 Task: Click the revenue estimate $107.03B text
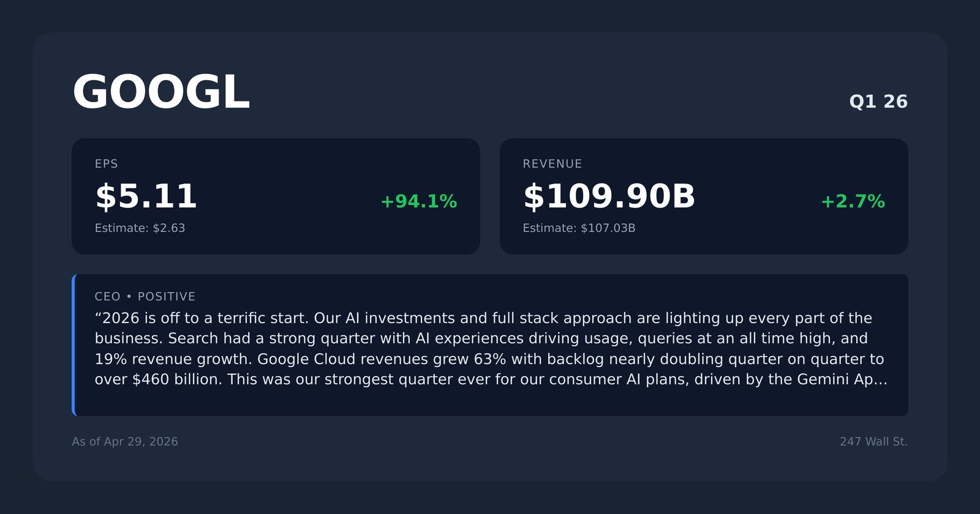(579, 228)
